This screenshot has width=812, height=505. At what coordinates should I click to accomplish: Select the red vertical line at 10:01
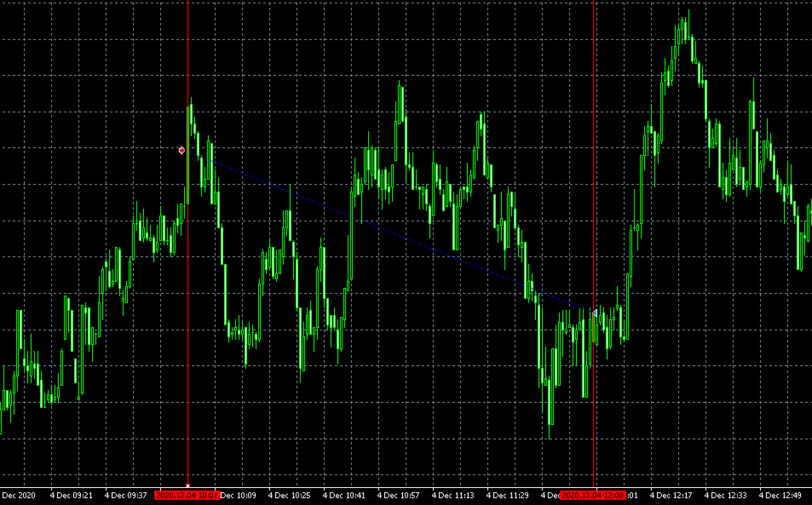pyautogui.click(x=188, y=341)
